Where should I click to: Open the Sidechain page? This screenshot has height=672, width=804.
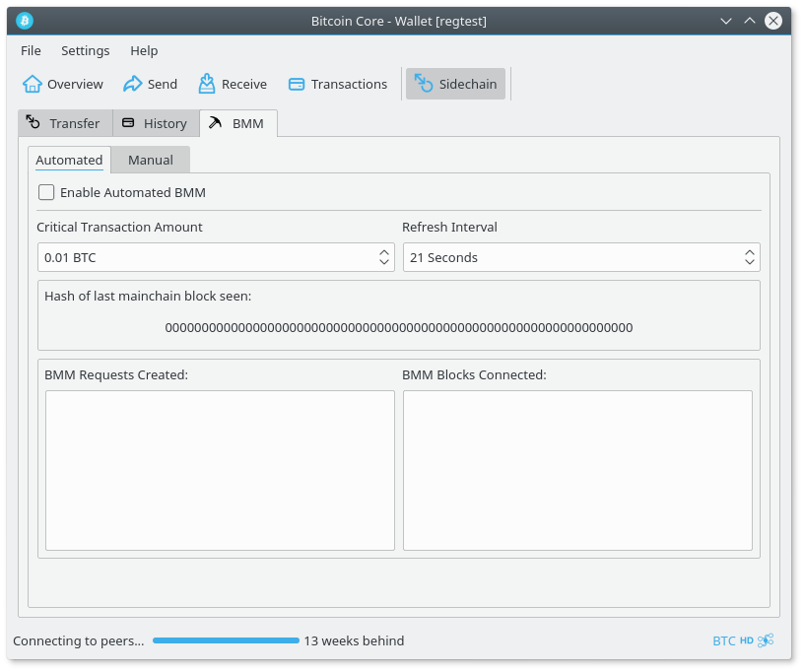[x=455, y=84]
